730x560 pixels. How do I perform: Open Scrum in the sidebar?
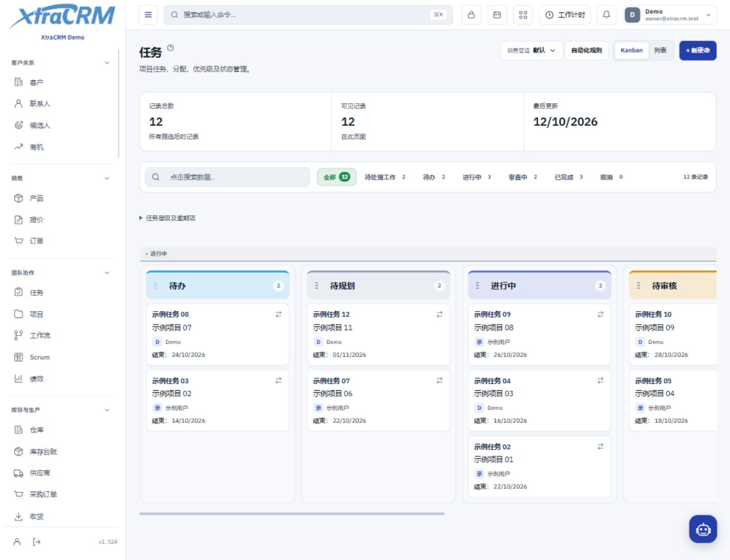(61, 357)
